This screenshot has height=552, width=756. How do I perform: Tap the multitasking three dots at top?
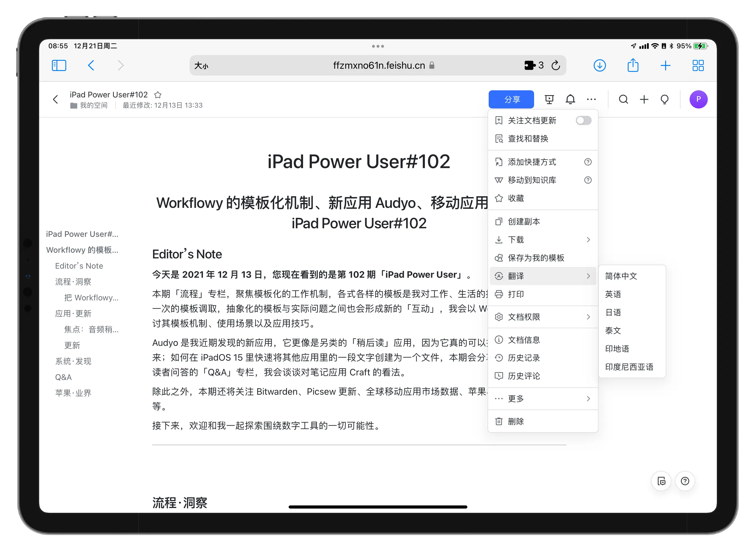coord(378,47)
